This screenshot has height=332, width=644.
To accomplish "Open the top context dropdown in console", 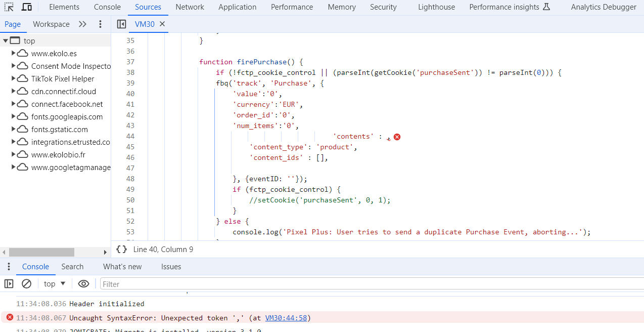I will [x=55, y=284].
